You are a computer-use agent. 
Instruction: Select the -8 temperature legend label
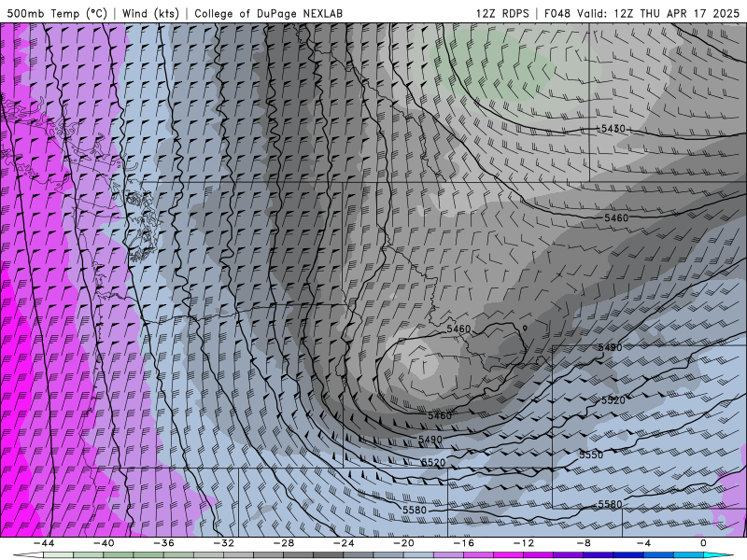[584, 543]
